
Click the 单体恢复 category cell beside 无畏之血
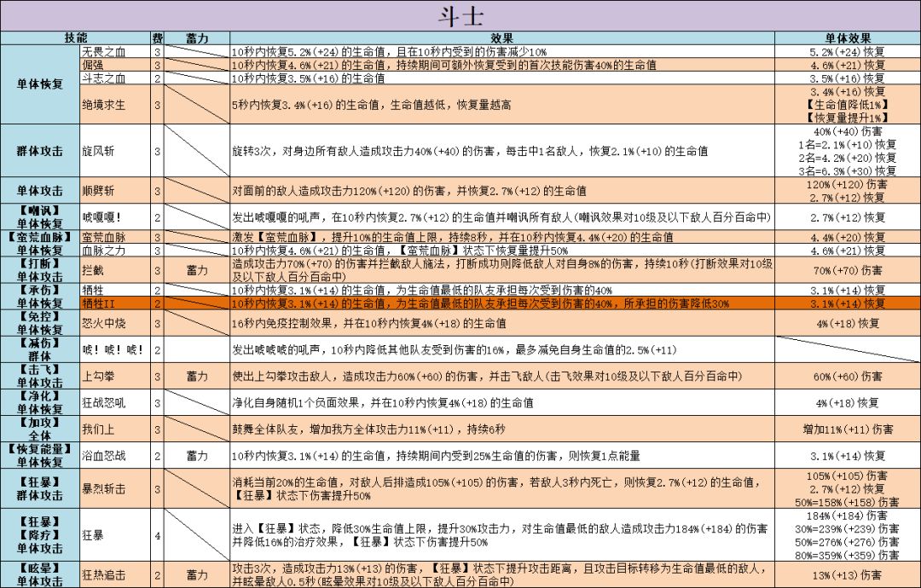click(x=40, y=84)
